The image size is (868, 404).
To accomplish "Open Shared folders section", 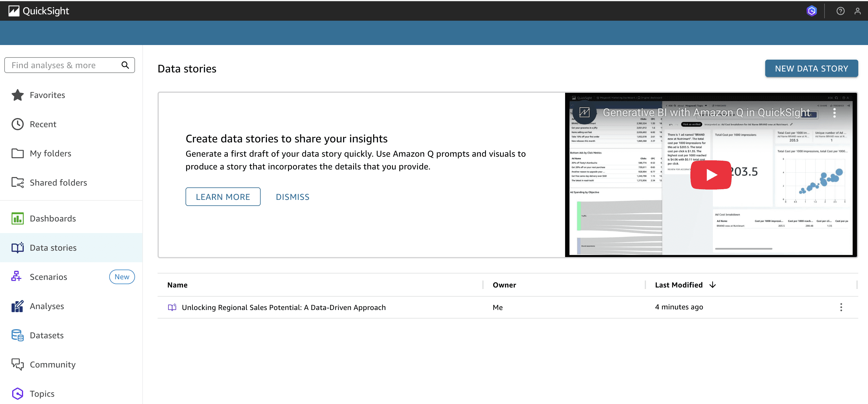I will [x=58, y=183].
